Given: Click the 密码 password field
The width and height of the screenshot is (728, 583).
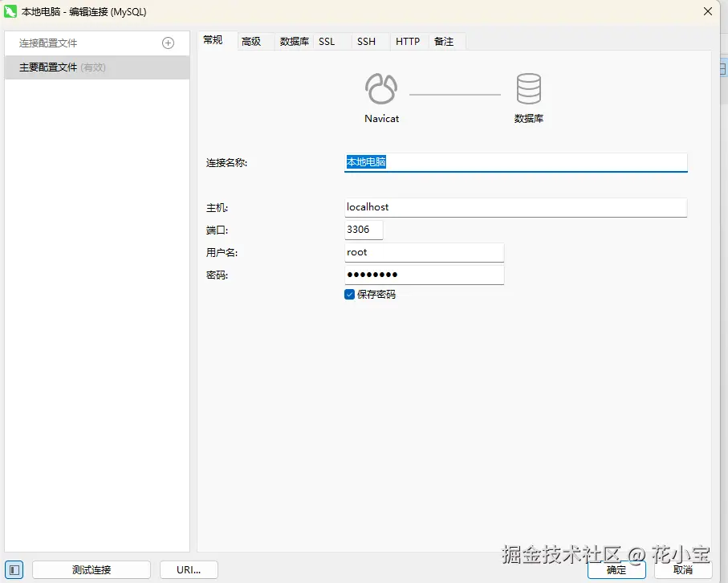Looking at the screenshot, I should point(425,275).
